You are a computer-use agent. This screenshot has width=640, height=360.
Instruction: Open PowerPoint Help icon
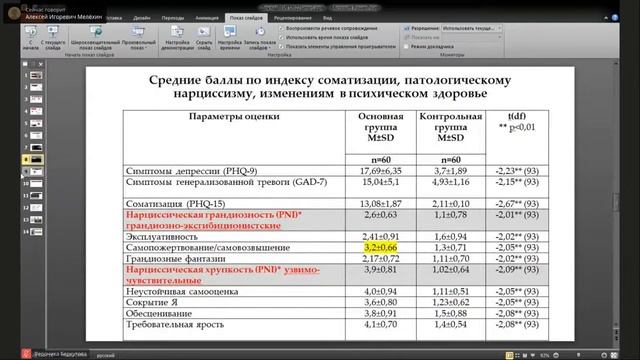[615, 18]
